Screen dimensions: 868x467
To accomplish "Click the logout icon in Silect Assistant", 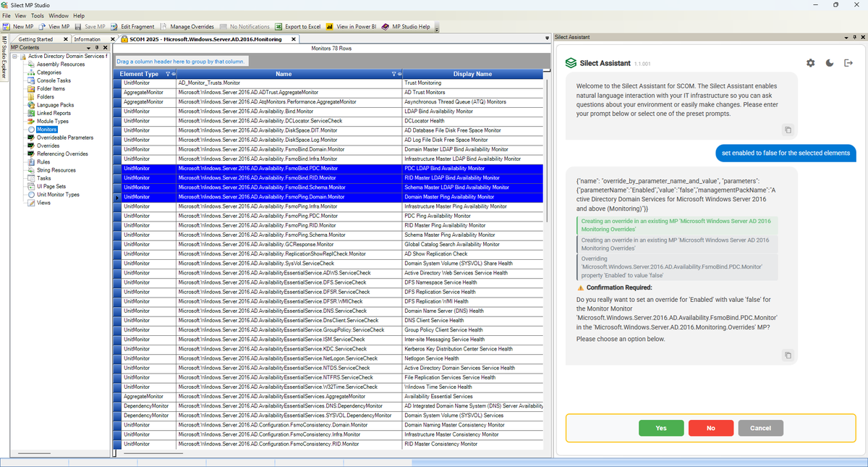I will tap(848, 63).
